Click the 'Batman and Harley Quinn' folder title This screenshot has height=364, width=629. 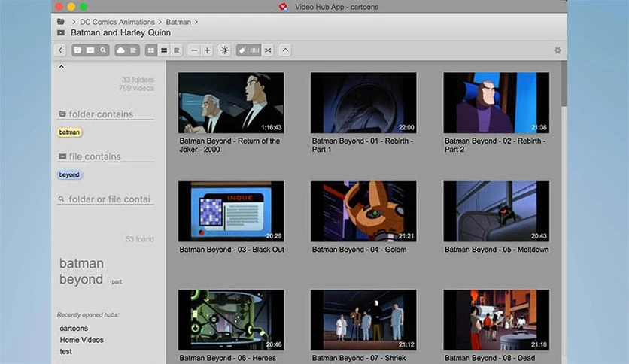click(x=120, y=32)
